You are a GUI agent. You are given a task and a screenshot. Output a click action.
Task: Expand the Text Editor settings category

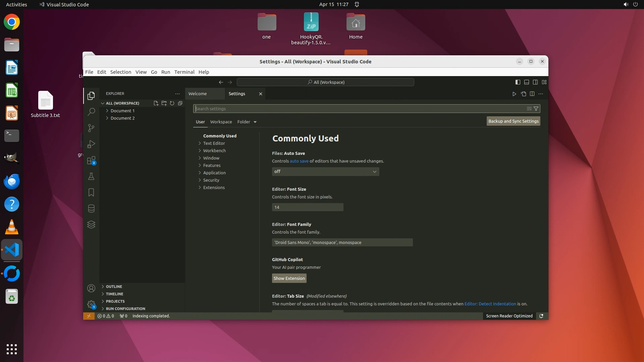click(x=214, y=143)
